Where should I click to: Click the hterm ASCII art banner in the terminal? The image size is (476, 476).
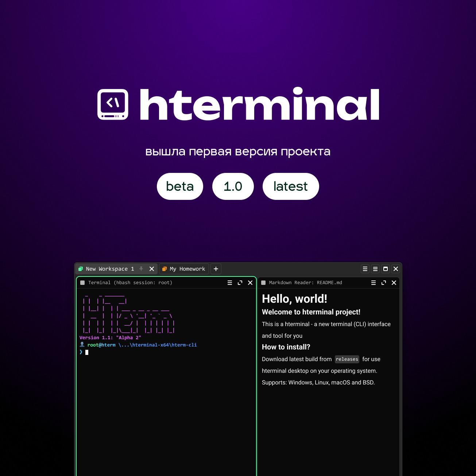(129, 313)
